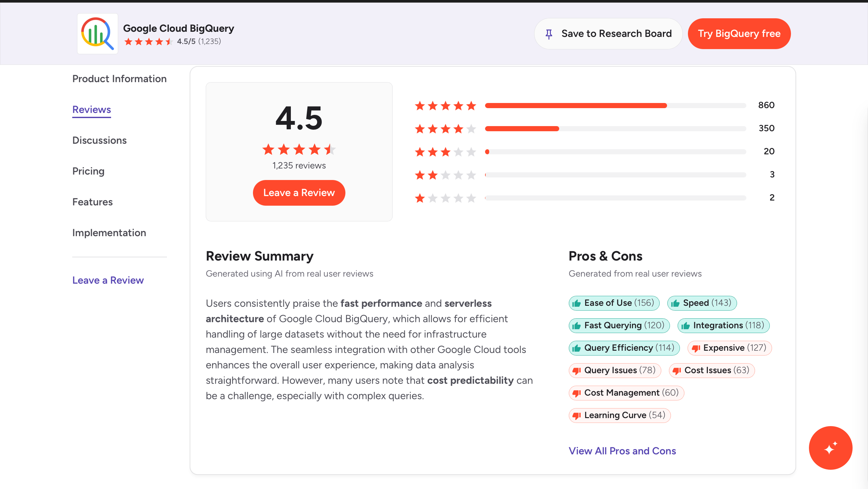Click the thumbs-down icon on Learning Curve
Screen dimensions: 868x489
point(577,416)
